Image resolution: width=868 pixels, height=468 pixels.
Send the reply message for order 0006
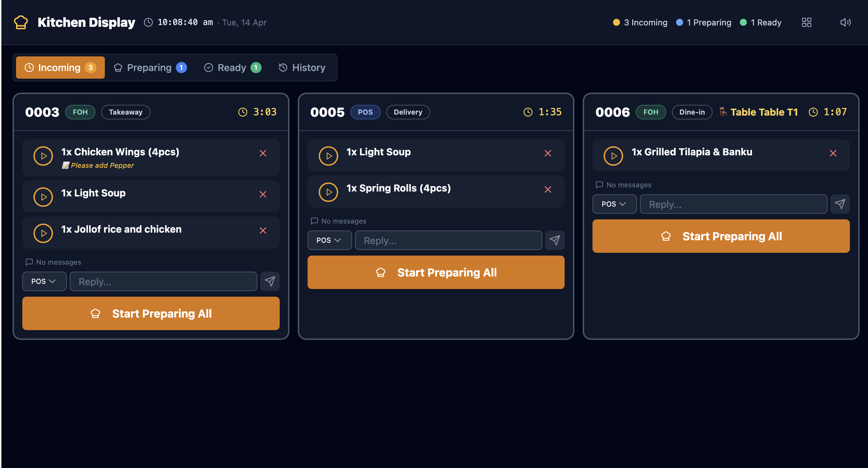pyautogui.click(x=840, y=204)
